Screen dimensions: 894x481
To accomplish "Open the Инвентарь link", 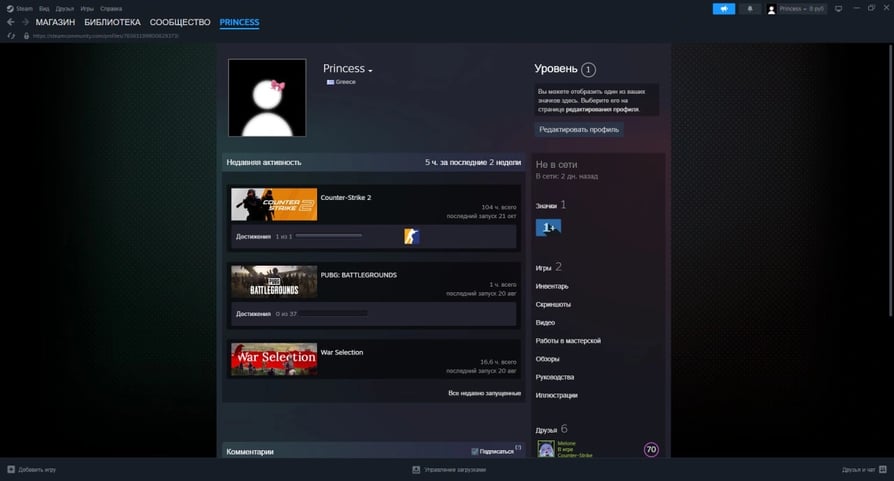I will point(552,286).
